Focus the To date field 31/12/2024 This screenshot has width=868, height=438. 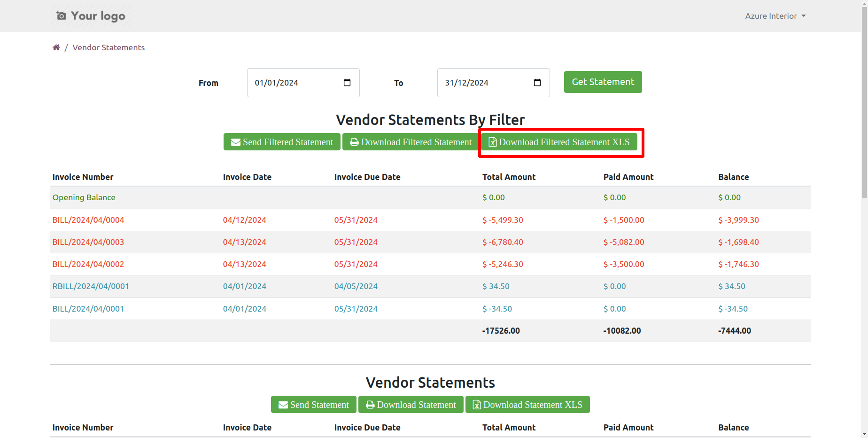coord(494,83)
